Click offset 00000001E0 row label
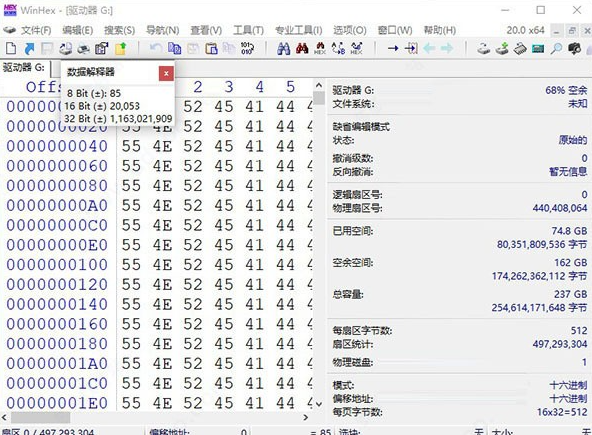This screenshot has width=592, height=435. (57, 403)
